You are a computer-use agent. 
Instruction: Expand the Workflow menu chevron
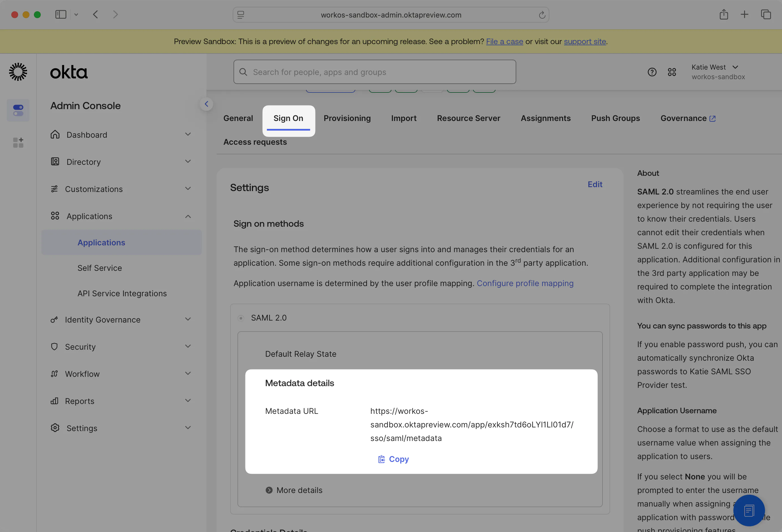point(188,373)
